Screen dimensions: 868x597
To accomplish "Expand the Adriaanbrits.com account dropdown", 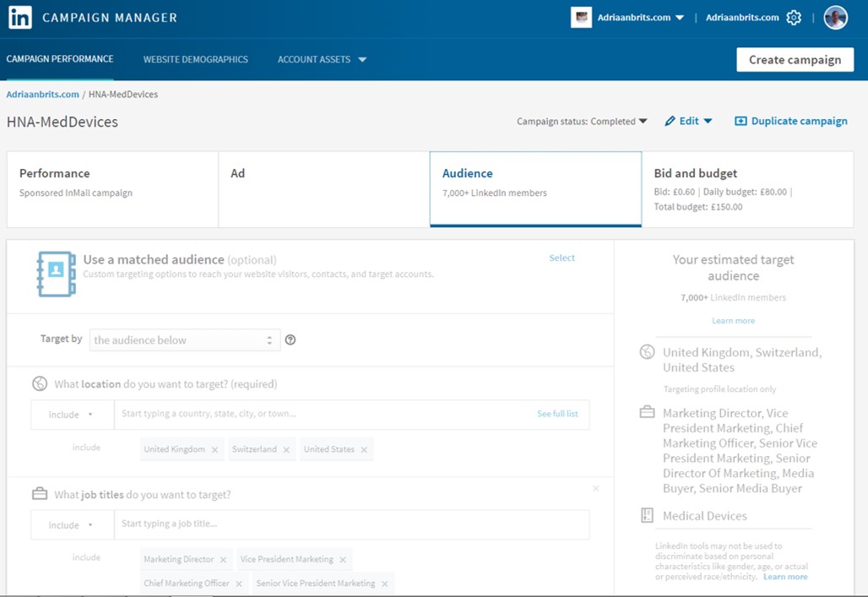I will click(x=680, y=18).
